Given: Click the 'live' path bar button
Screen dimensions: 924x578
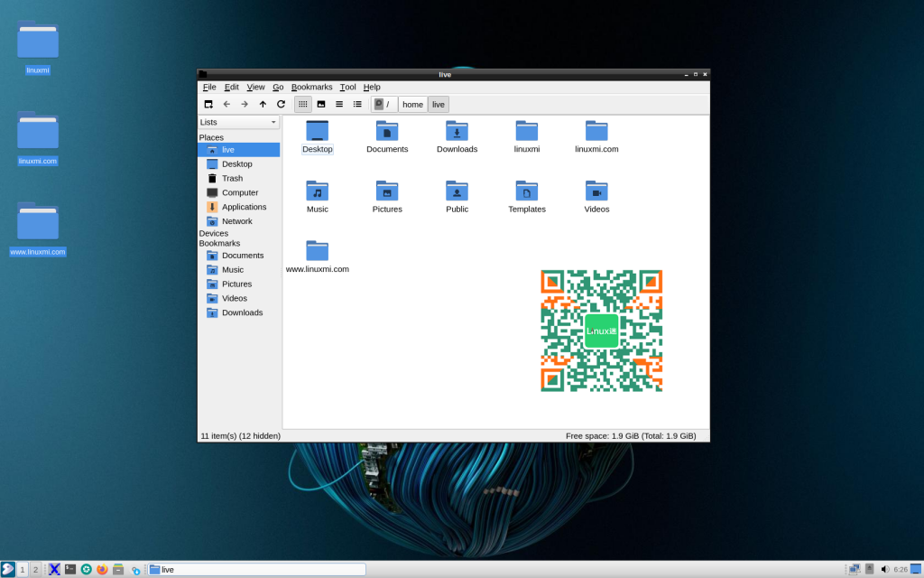Looking at the screenshot, I should tap(439, 105).
